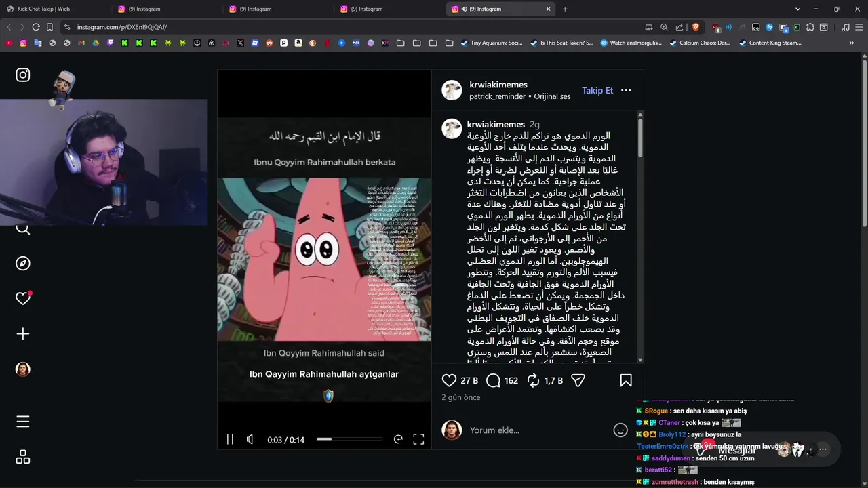The height and width of the screenshot is (488, 868).
Task: Switch to the Kick Chat Takip tab
Action: [x=56, y=9]
